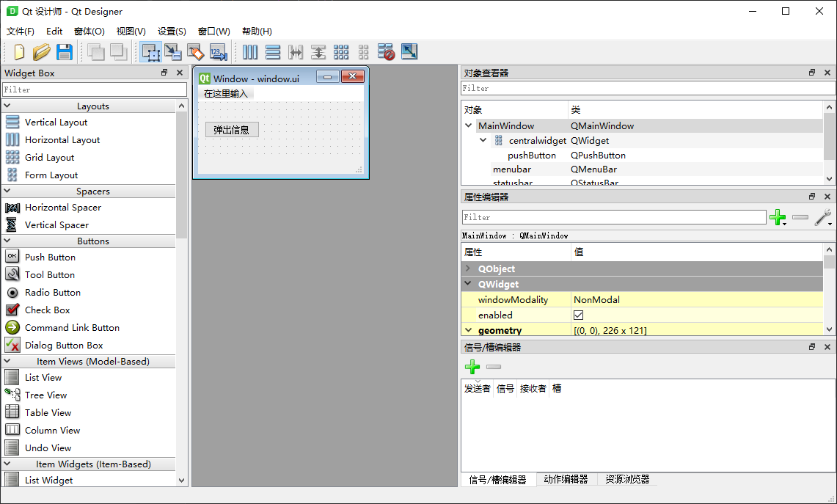Apply Lay Out Horizontally to the form
Image resolution: width=837 pixels, height=504 pixels.
tap(250, 52)
